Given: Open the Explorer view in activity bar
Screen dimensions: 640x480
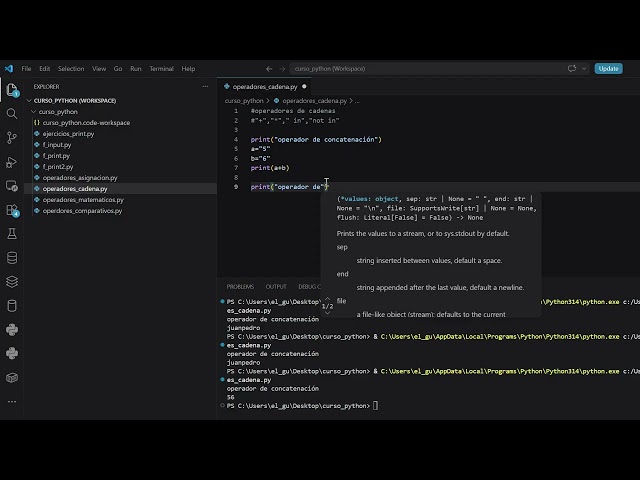Looking at the screenshot, I should pyautogui.click(x=12, y=90).
